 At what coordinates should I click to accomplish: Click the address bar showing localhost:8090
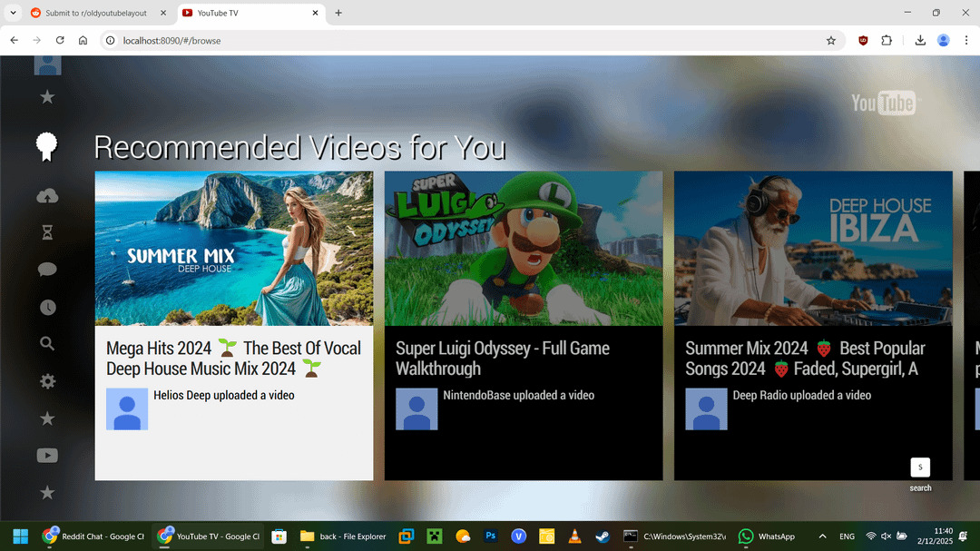point(454,41)
